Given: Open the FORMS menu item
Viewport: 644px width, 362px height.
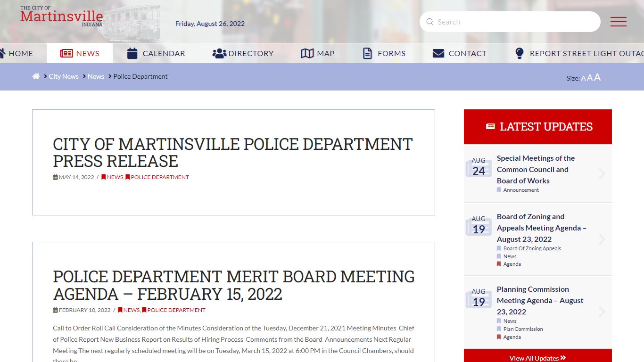Looking at the screenshot, I should [x=384, y=53].
